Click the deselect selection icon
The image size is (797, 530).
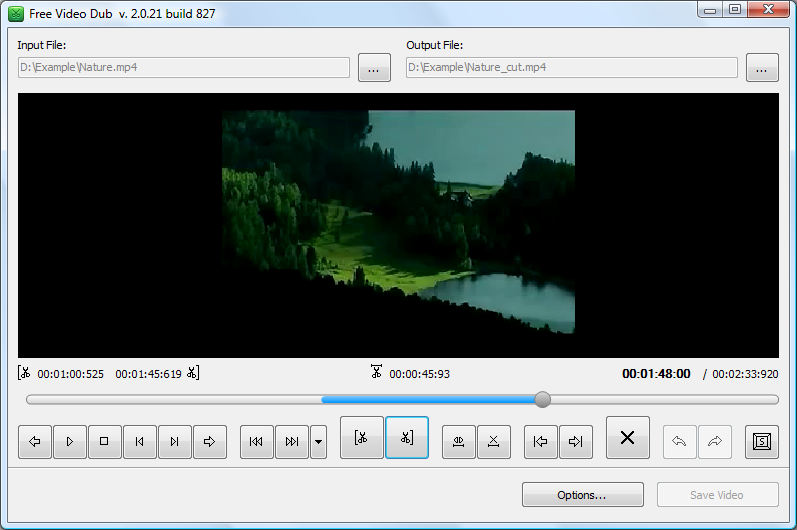(x=494, y=442)
